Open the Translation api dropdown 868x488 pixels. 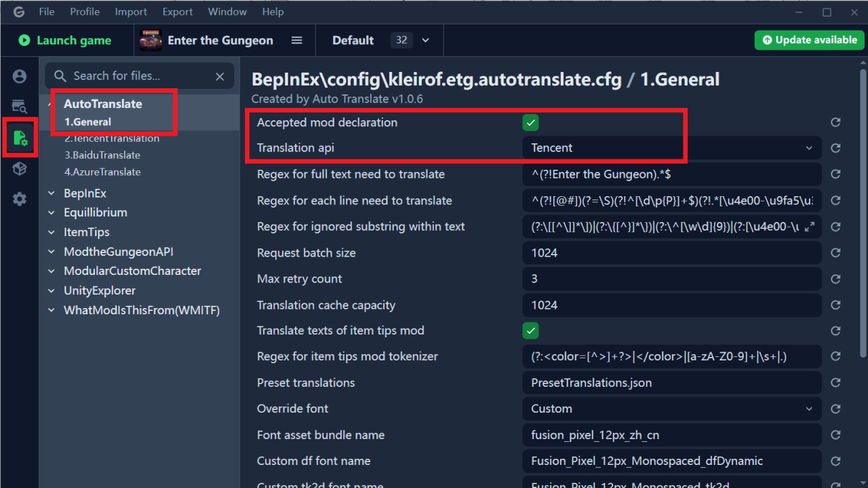[x=671, y=148]
